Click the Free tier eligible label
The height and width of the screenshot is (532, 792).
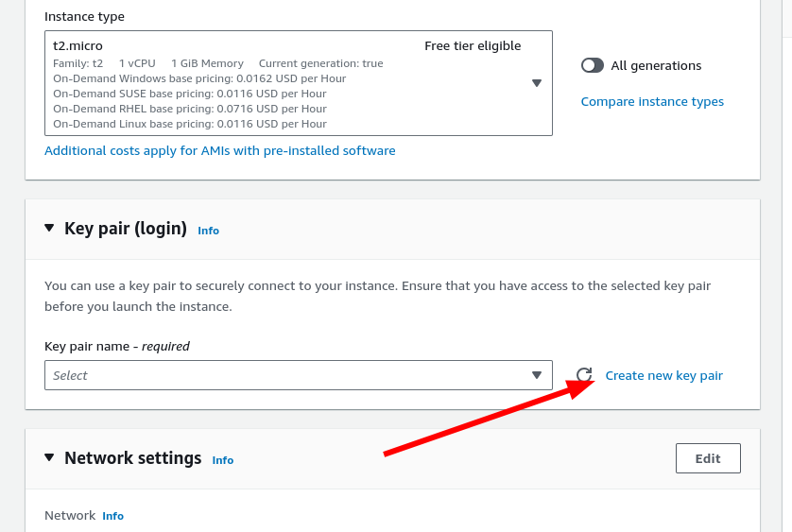click(x=472, y=45)
